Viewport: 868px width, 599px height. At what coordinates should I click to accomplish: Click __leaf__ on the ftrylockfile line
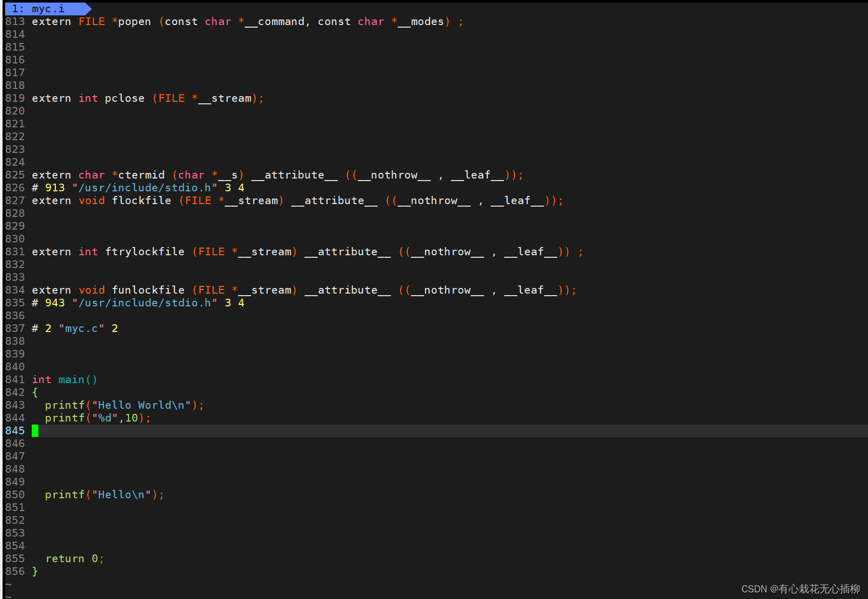[530, 252]
